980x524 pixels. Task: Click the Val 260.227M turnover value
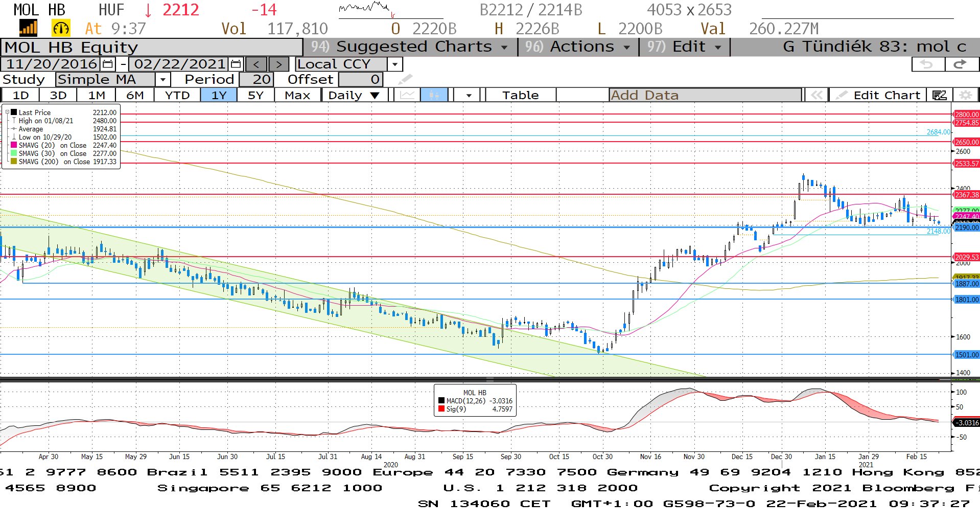(759, 29)
